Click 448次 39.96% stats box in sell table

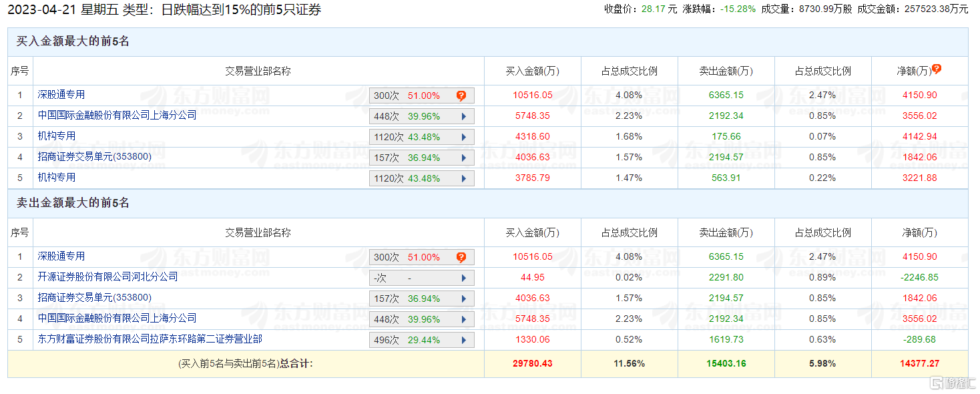(422, 319)
